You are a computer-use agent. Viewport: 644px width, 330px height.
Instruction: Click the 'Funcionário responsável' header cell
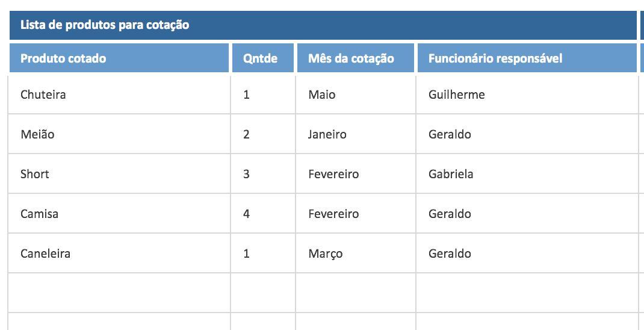(527, 58)
